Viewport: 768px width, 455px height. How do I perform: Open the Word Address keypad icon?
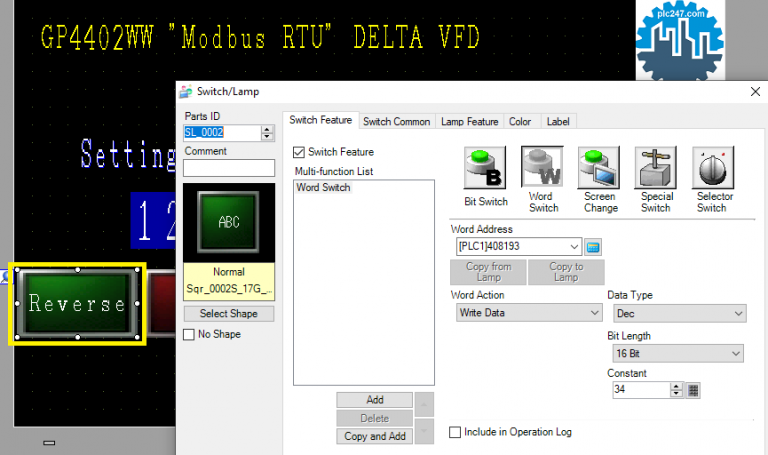(593, 247)
